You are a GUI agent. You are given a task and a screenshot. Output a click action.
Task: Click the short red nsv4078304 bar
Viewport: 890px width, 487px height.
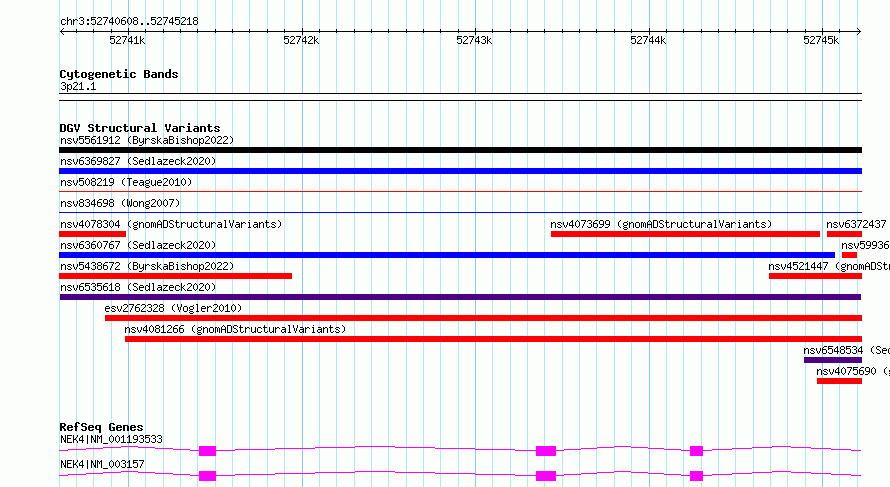click(x=93, y=234)
